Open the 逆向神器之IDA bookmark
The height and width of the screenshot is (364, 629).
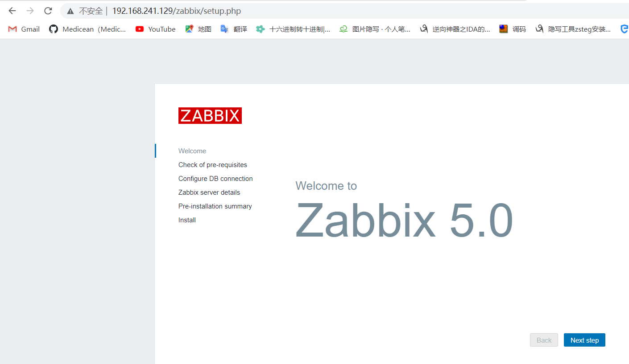coord(455,29)
